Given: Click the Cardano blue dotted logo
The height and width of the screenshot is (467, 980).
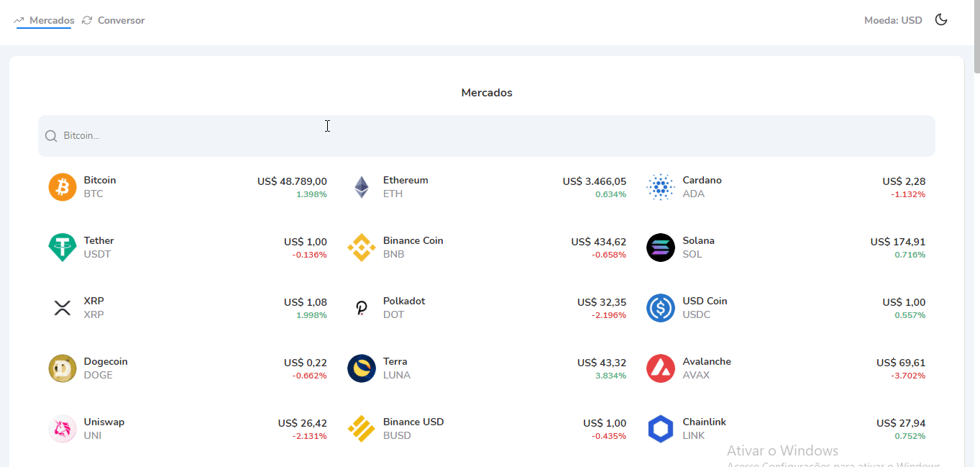Looking at the screenshot, I should (661, 187).
